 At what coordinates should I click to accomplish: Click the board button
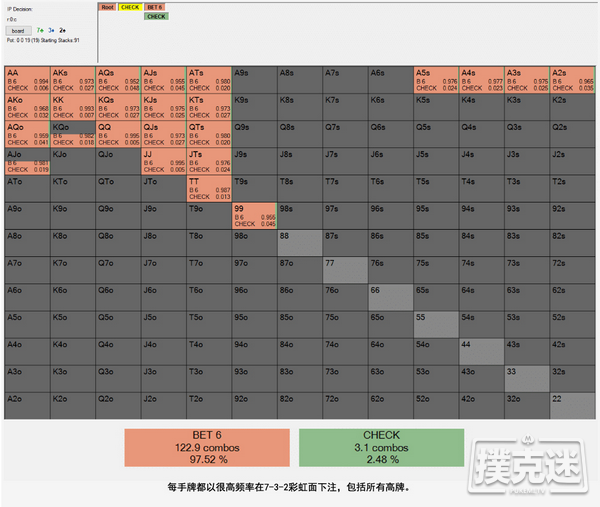coord(20,30)
